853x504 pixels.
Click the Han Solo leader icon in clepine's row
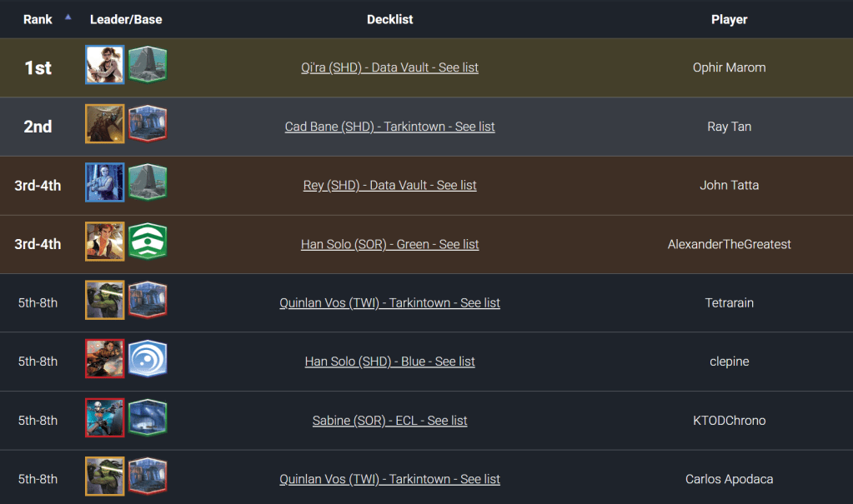[x=105, y=359]
